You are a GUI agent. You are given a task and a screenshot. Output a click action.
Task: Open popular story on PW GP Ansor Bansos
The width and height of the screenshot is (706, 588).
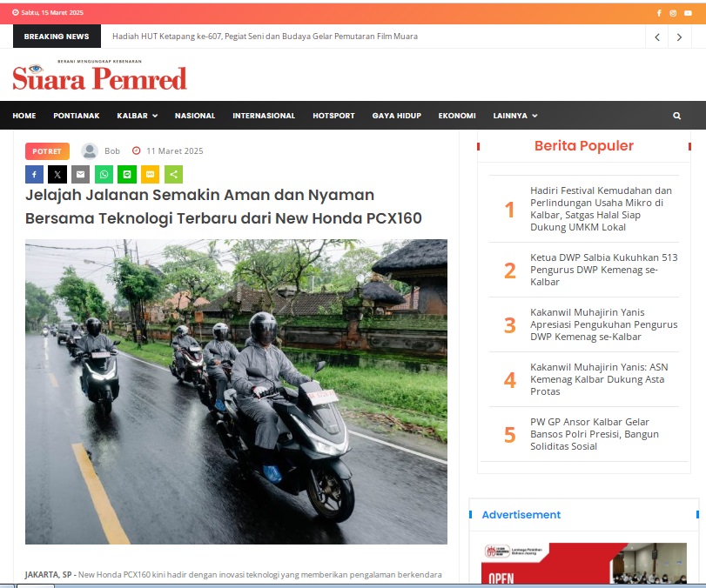595,434
